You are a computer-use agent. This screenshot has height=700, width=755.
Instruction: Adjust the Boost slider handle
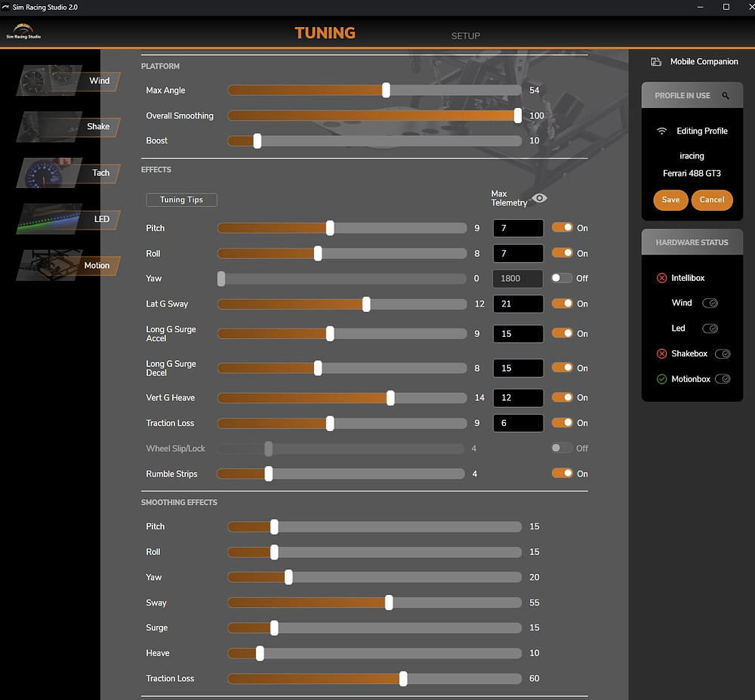click(x=257, y=140)
